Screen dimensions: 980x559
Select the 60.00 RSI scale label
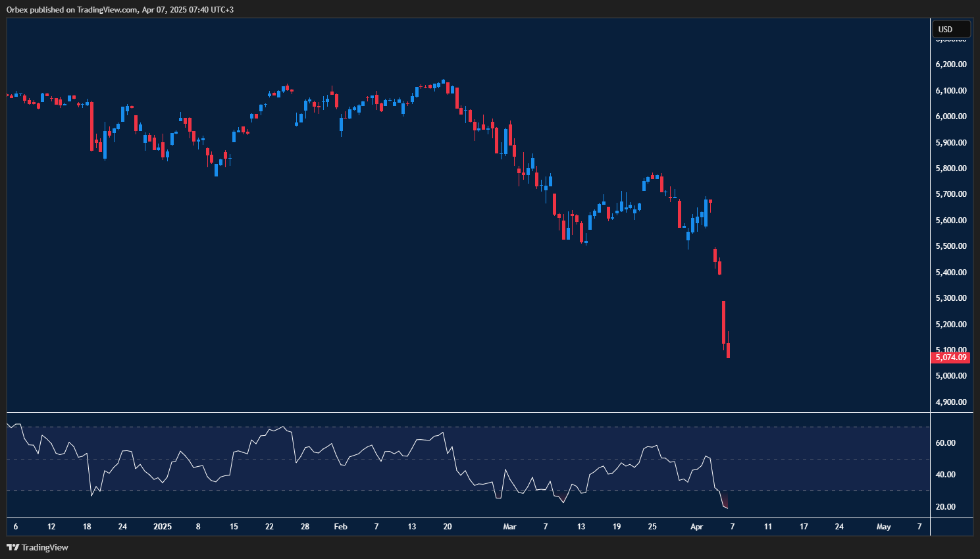tap(945, 443)
